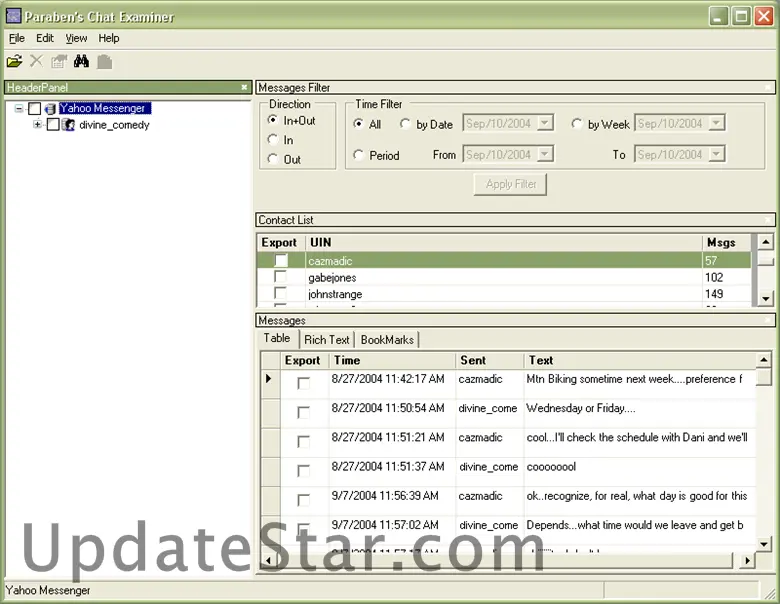Open the View menu

(x=76, y=38)
